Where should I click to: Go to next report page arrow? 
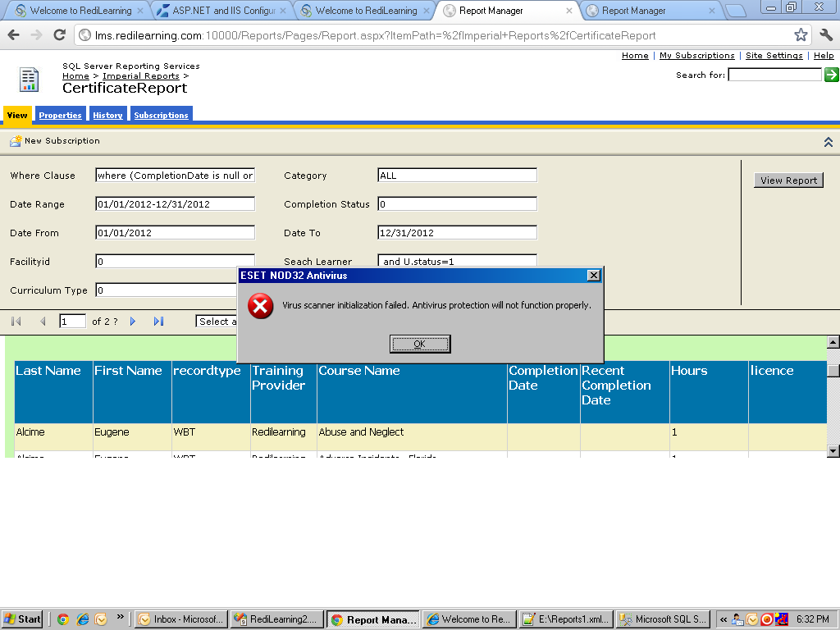[x=133, y=322]
